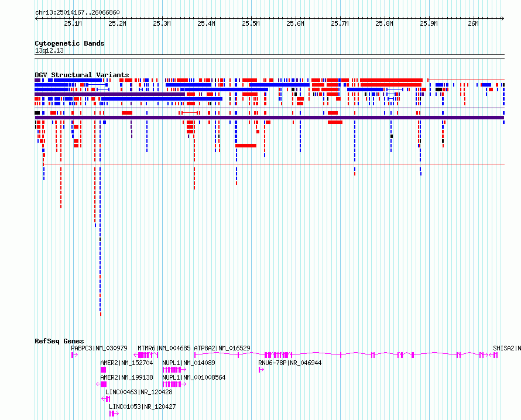Click the purple variant bar in fourth DGV row
Screen dimensions: 521x420
[x=109, y=94]
